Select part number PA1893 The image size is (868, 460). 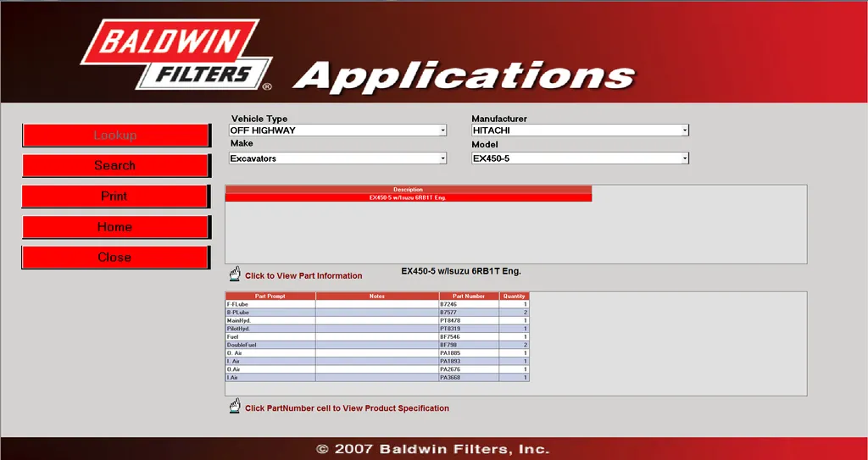pos(469,361)
